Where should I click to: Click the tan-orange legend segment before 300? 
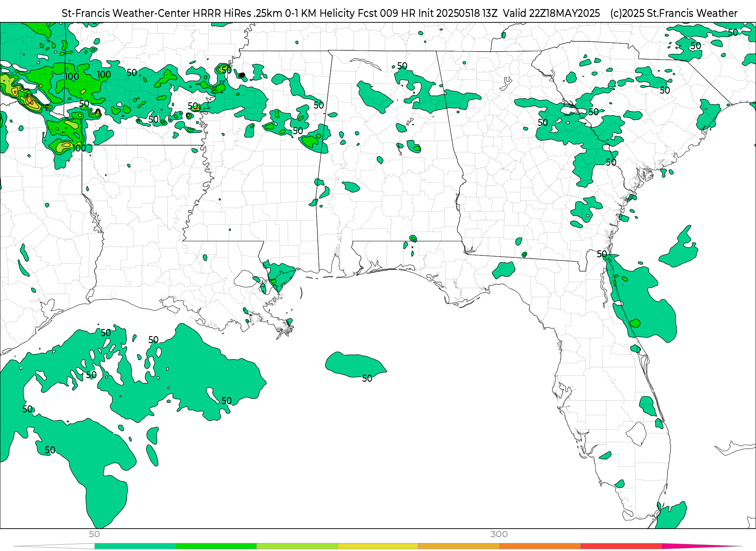tap(459, 546)
